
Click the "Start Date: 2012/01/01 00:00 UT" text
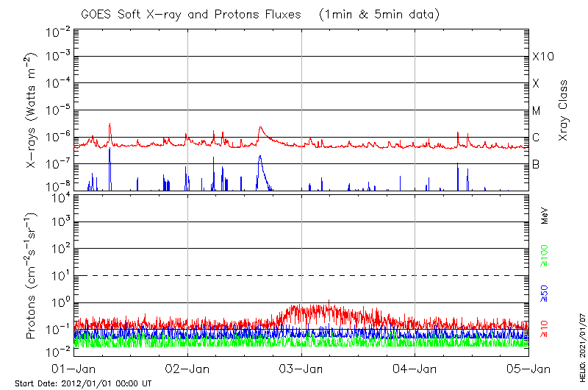[x=83, y=383]
